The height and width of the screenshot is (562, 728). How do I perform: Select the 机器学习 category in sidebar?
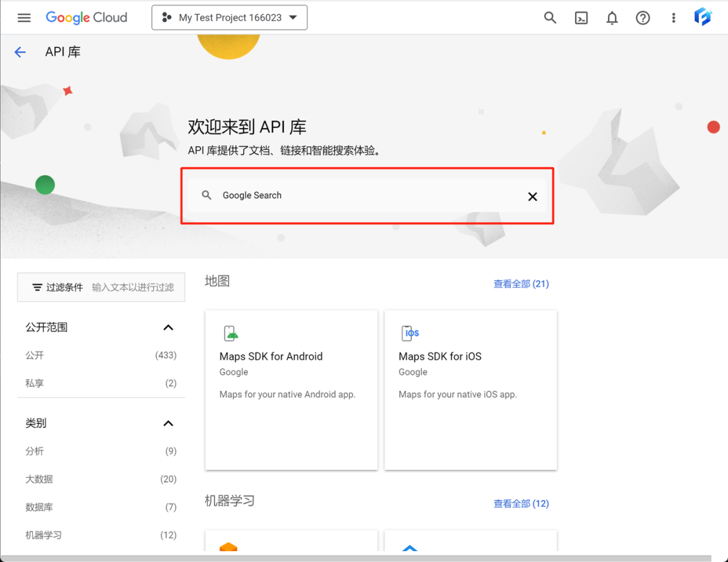click(x=100, y=535)
